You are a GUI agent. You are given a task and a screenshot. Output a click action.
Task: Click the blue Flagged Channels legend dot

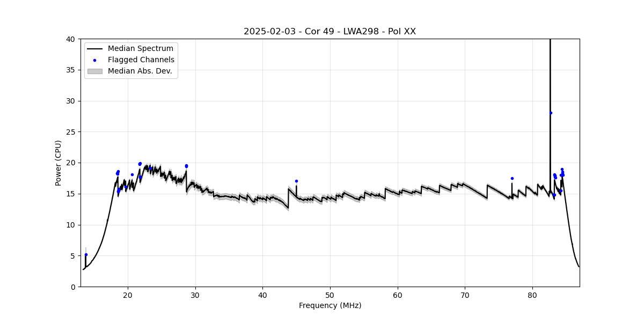coord(94,60)
